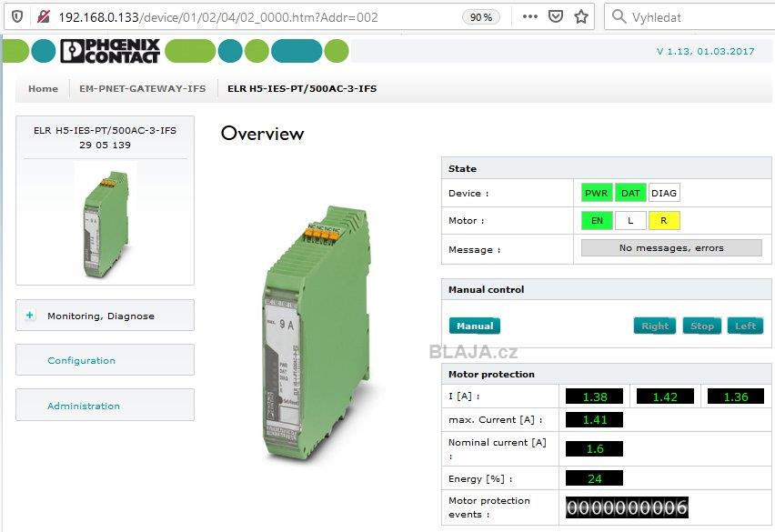Viewport: 775px width, 532px height.
Task: Open the Configuration menu item
Action: 82,361
